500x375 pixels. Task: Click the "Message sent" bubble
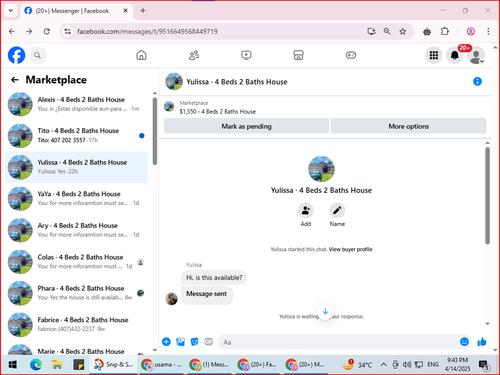coord(207,294)
